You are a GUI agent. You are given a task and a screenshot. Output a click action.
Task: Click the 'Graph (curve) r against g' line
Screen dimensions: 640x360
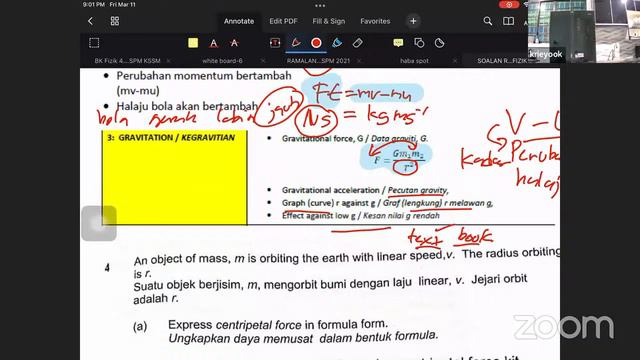click(x=387, y=203)
